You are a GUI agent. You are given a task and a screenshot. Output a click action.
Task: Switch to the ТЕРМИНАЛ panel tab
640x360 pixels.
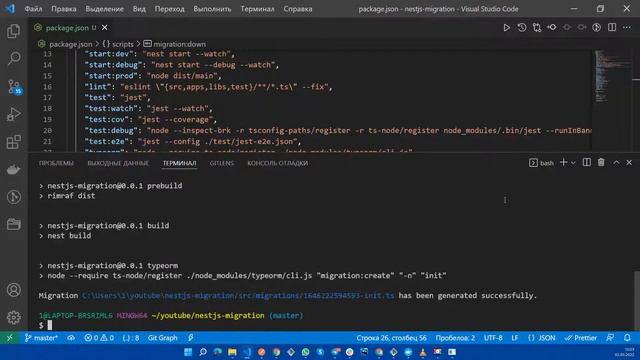[180, 163]
